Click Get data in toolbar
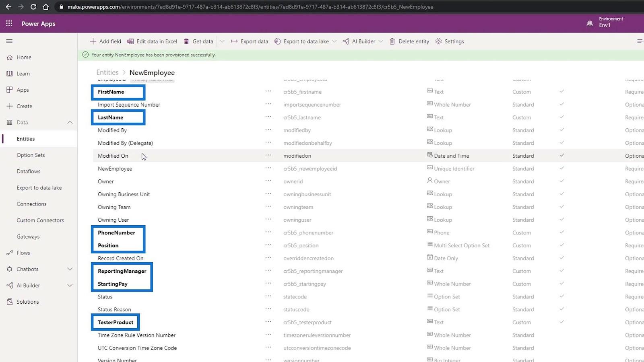This screenshot has width=644, height=362. click(198, 41)
